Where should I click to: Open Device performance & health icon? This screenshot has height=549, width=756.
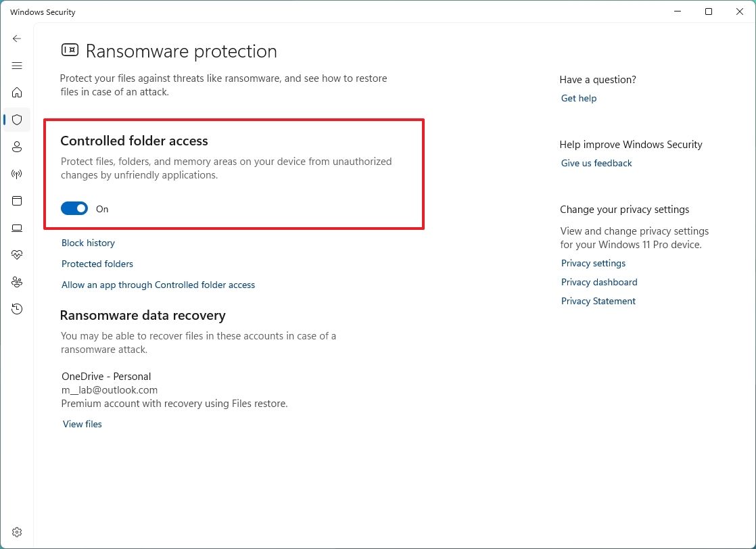[x=17, y=255]
